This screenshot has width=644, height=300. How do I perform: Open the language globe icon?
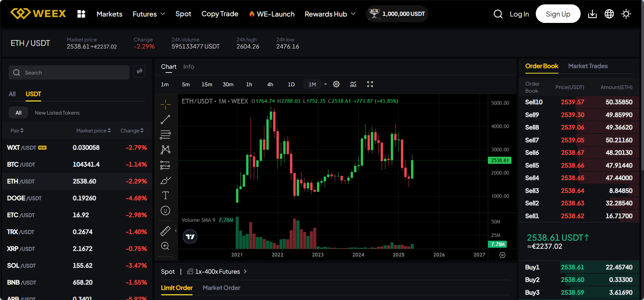click(609, 14)
